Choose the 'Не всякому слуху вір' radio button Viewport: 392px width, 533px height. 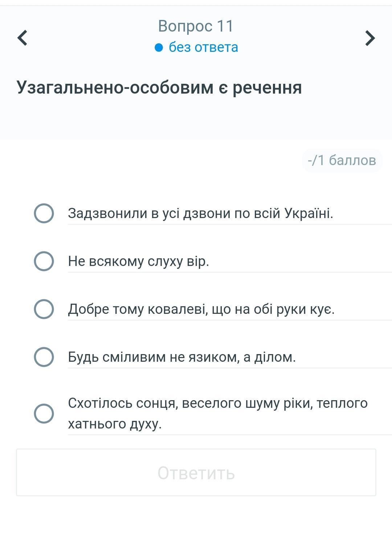pyautogui.click(x=44, y=261)
